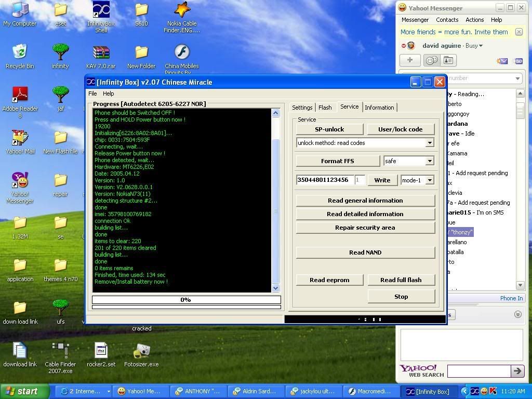Open Yahoo Messenger number entry dropdown
Viewport: 532px width, 399px height.
coord(517,78)
